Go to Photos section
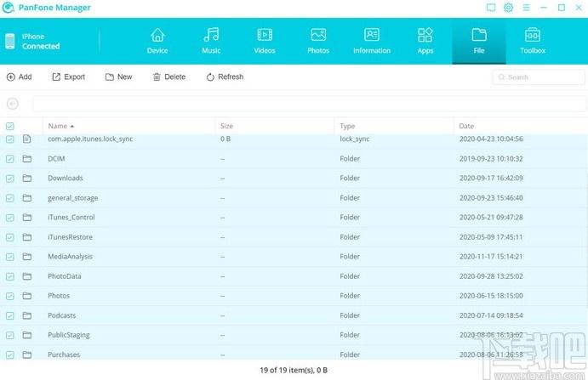Image resolution: width=588 pixels, height=380 pixels. coord(318,41)
